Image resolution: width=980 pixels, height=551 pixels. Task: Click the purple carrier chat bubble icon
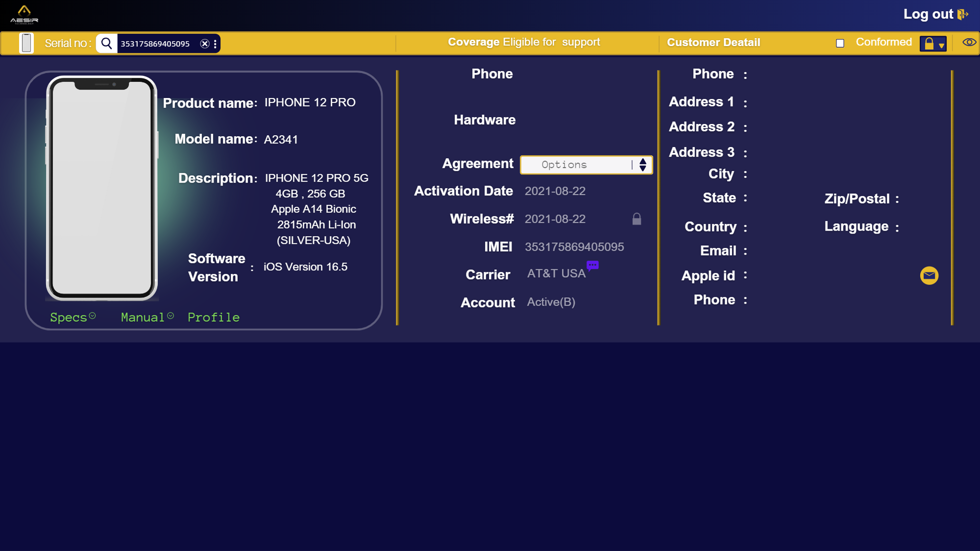pyautogui.click(x=592, y=265)
